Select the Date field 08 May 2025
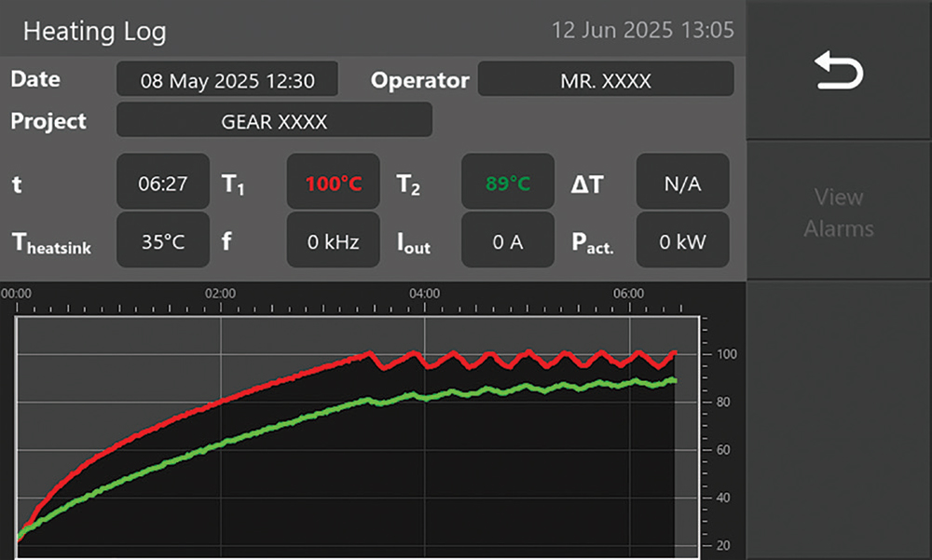Screen dimensions: 932x560 click(226, 80)
